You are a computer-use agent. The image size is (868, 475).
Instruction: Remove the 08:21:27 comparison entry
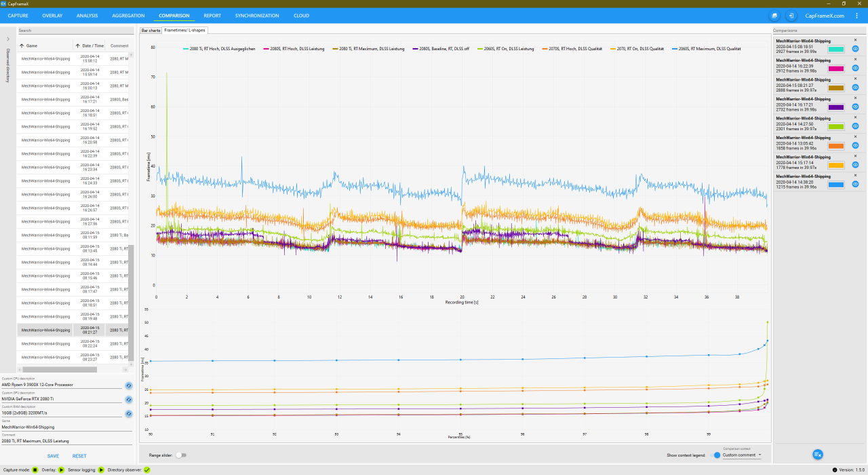point(855,79)
